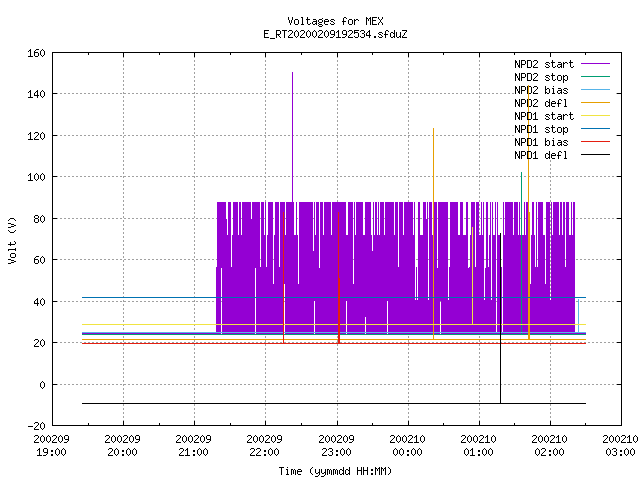The height and width of the screenshot is (480, 640).
Task: Click the 'NPD1 start' legend label
Action: click(x=544, y=116)
